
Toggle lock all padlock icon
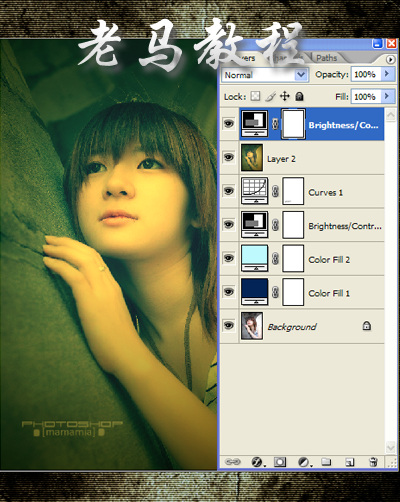[299, 97]
